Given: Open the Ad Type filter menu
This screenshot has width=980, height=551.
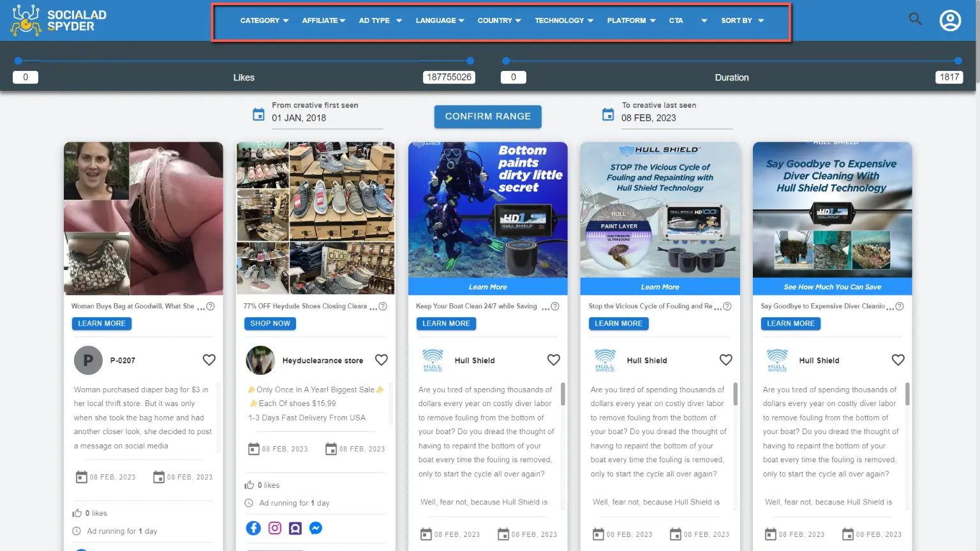Looking at the screenshot, I should pos(380,20).
